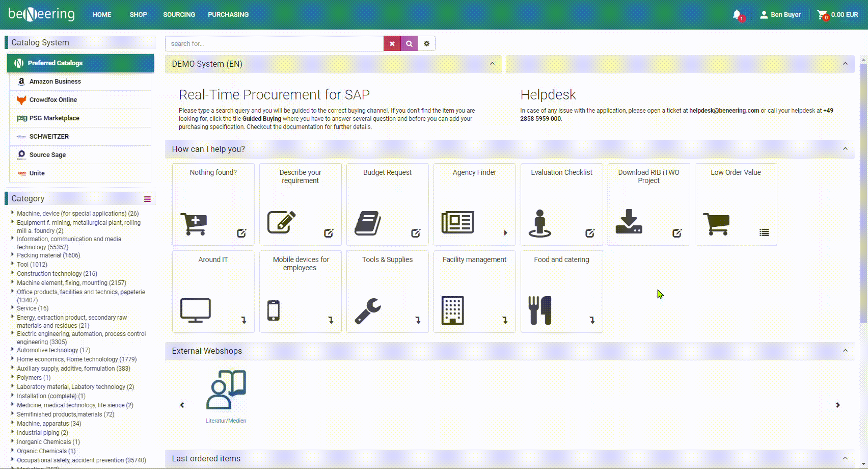
Task: Click the notification bell icon
Action: coord(737,15)
